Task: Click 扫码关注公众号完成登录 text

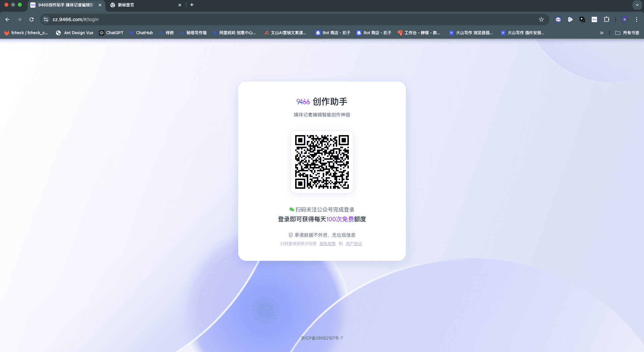Action: click(x=325, y=210)
